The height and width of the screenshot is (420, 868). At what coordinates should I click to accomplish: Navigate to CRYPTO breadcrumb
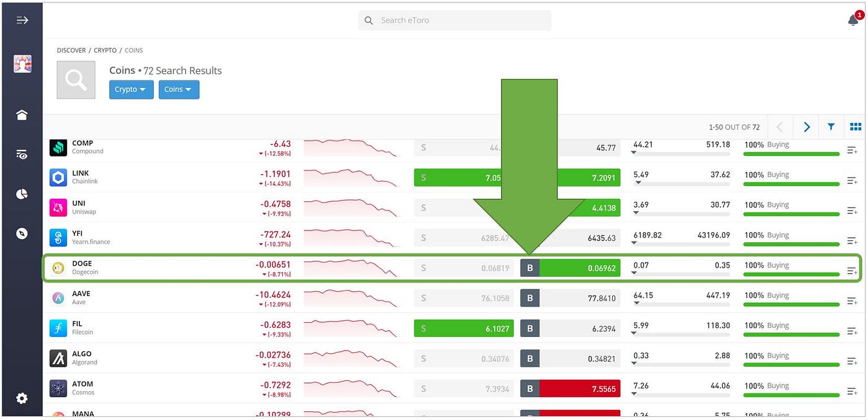pos(105,50)
